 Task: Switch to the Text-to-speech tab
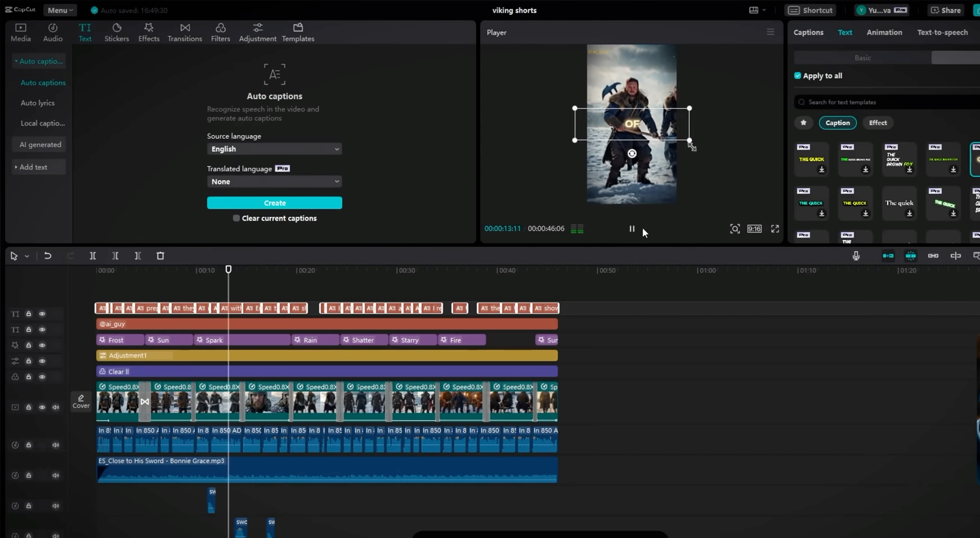pyautogui.click(x=942, y=32)
